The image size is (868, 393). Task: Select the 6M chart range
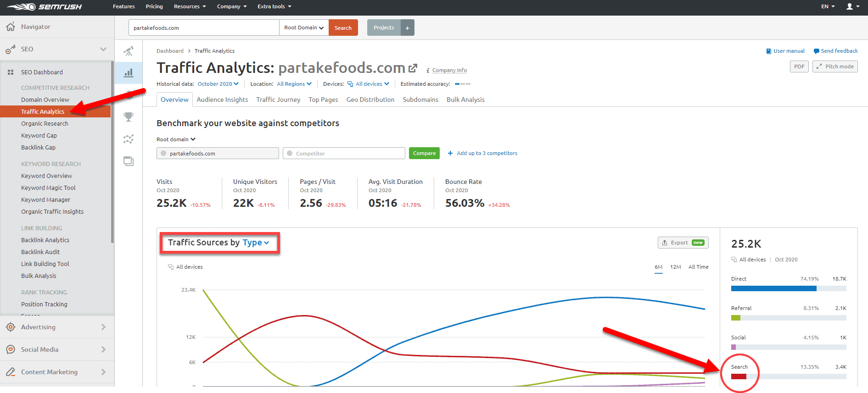pyautogui.click(x=659, y=267)
